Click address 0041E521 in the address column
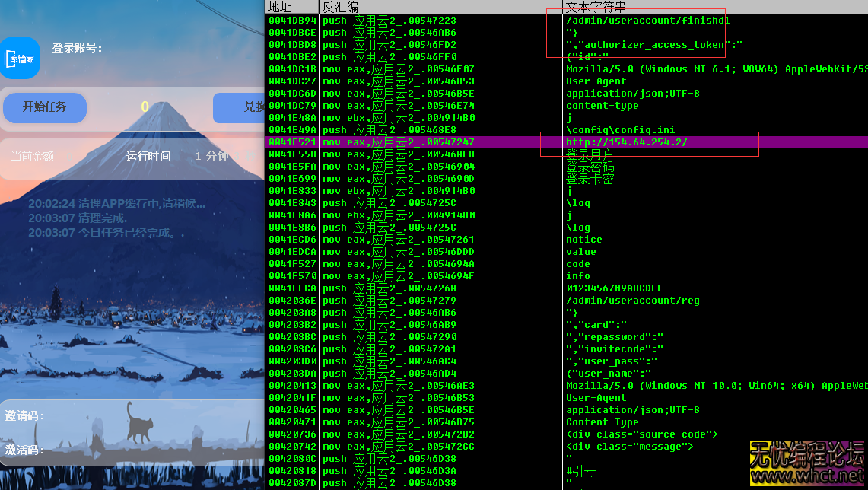This screenshot has height=490, width=868. tap(292, 142)
